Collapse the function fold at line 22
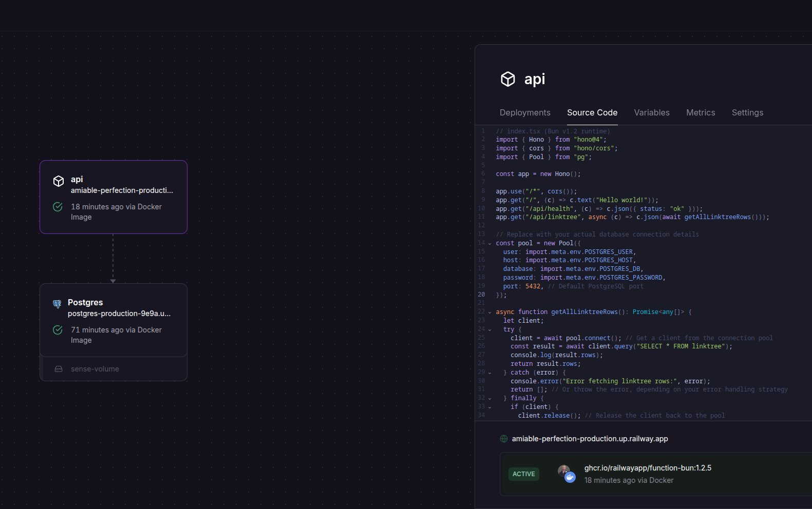The height and width of the screenshot is (509, 812). (x=490, y=312)
